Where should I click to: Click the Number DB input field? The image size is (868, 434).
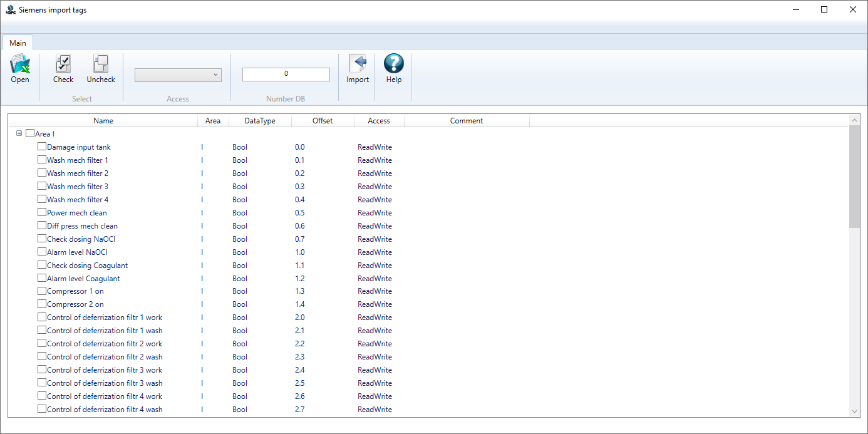point(286,74)
